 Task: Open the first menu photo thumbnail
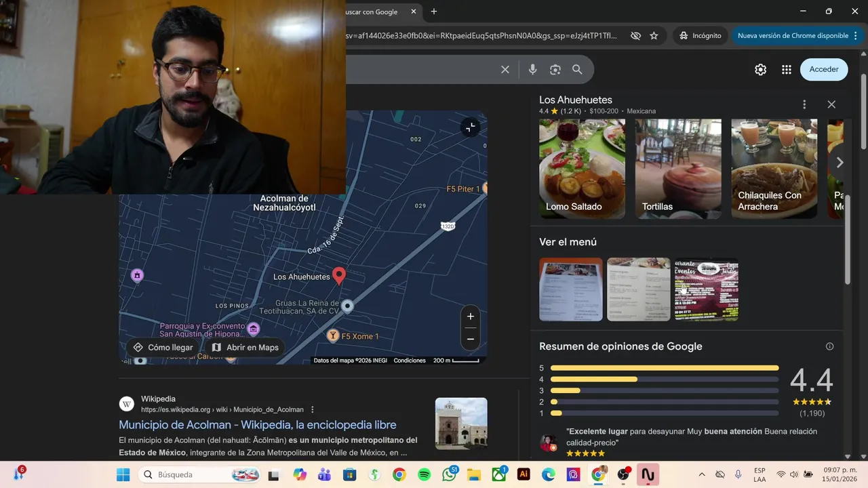570,289
